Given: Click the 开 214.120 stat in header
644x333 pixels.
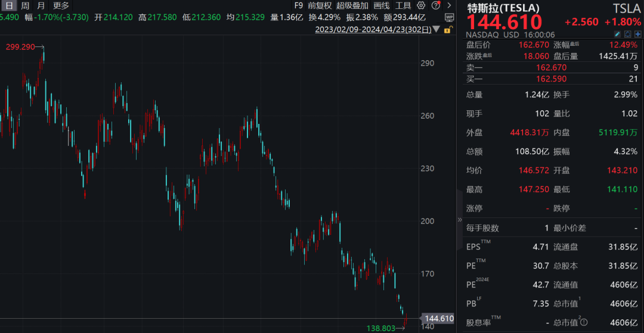Looking at the screenshot, I should point(114,17).
